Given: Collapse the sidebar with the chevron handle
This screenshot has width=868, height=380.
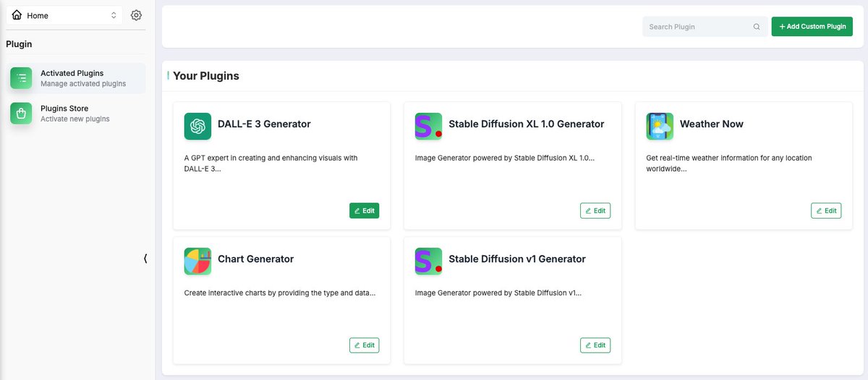Looking at the screenshot, I should [145, 258].
